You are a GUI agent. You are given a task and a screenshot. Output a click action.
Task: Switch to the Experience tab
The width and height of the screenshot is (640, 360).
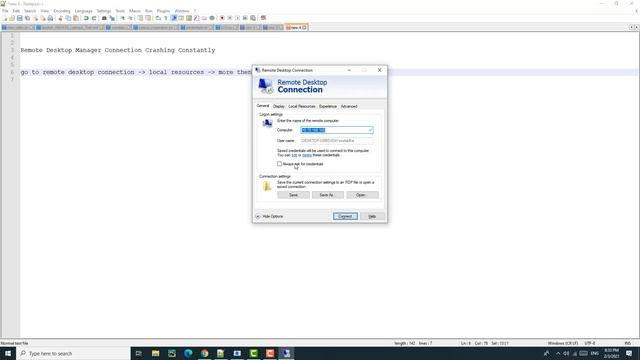coord(328,106)
